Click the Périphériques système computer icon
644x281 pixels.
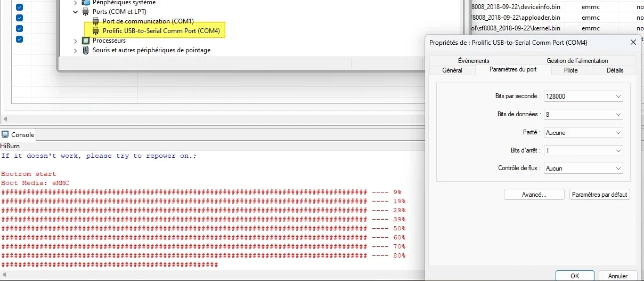(85, 2)
